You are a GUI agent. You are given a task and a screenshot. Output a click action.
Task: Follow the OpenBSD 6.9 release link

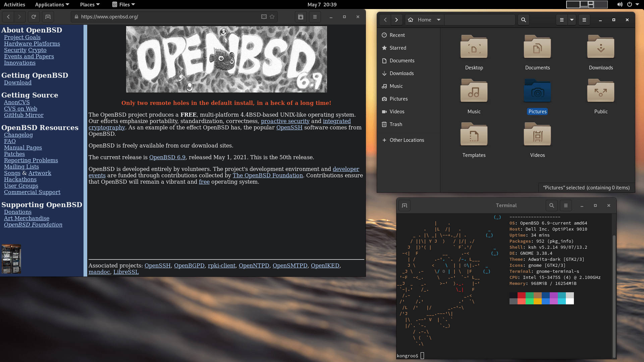point(167,157)
